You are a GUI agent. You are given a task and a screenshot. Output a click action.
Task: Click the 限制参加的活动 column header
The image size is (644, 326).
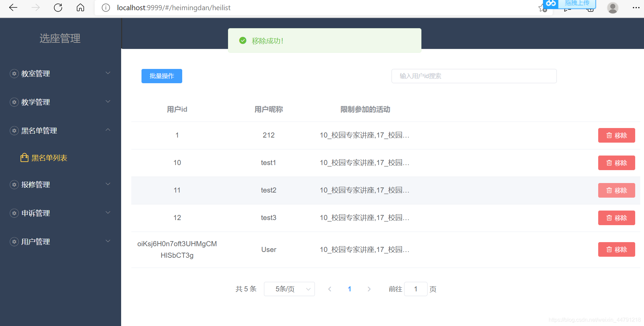[365, 109]
